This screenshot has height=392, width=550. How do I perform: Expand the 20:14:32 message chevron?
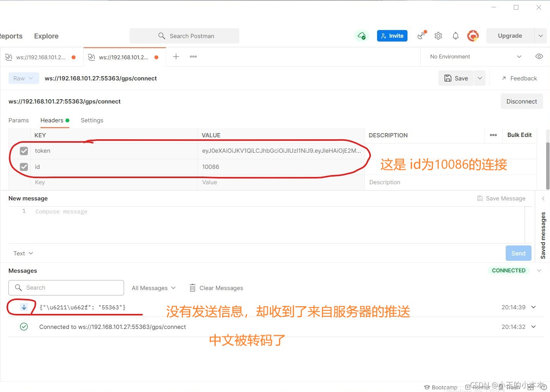533,327
